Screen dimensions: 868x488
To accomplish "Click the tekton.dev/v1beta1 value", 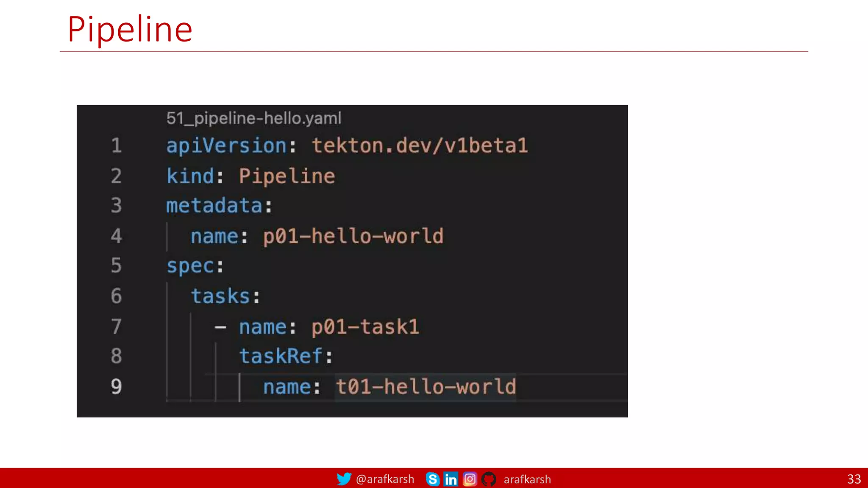I will point(420,146).
